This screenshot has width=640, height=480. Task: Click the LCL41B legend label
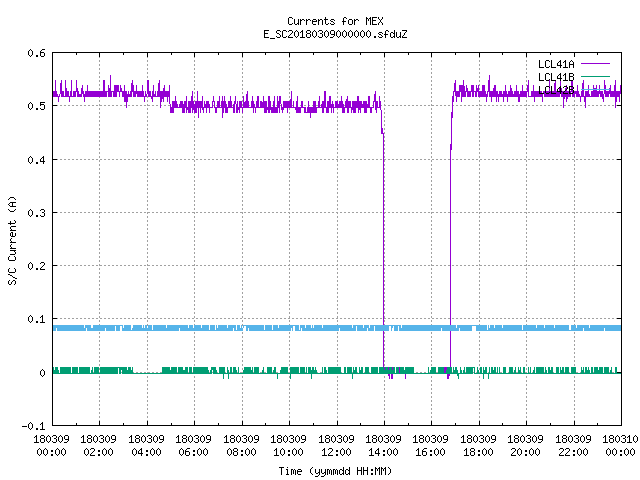pos(556,77)
